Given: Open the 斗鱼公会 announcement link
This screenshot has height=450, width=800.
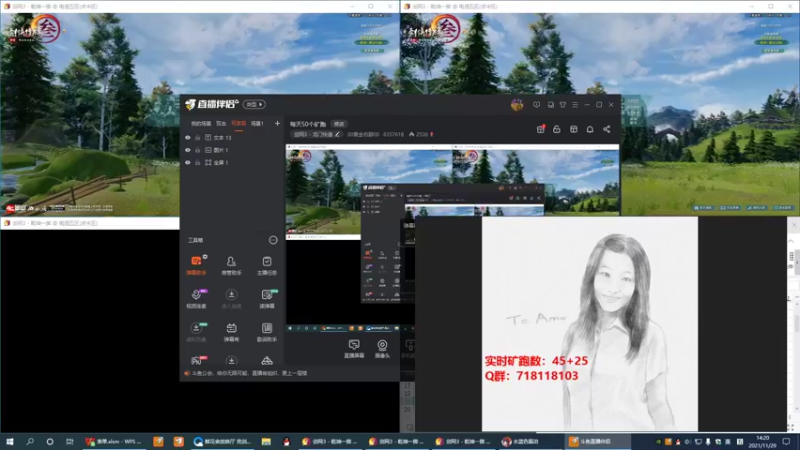Looking at the screenshot, I should tap(249, 373).
